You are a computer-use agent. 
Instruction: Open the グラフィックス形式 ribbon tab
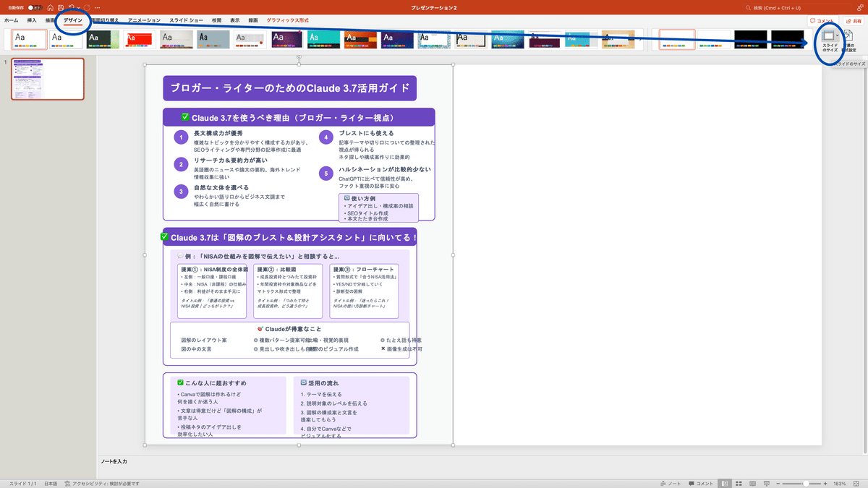click(288, 20)
